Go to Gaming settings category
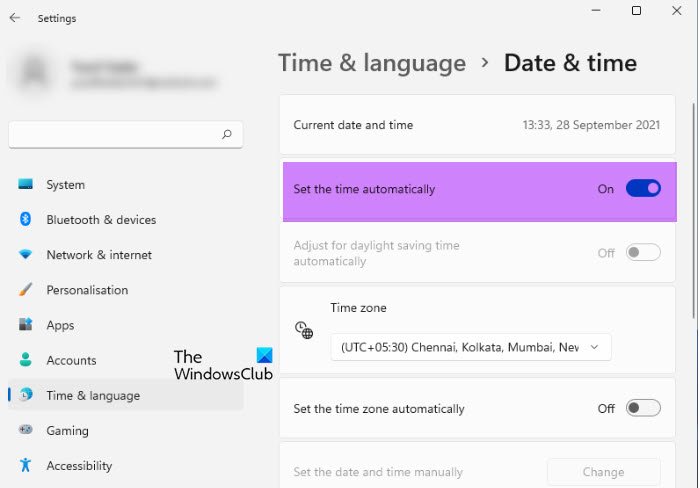This screenshot has width=700, height=488. 67,431
